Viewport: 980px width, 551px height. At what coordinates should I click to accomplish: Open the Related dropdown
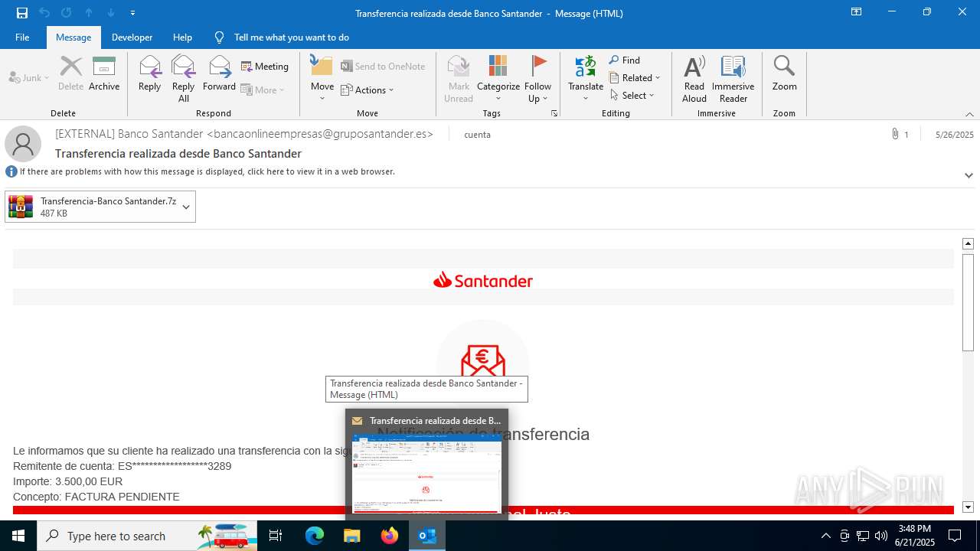coord(635,77)
